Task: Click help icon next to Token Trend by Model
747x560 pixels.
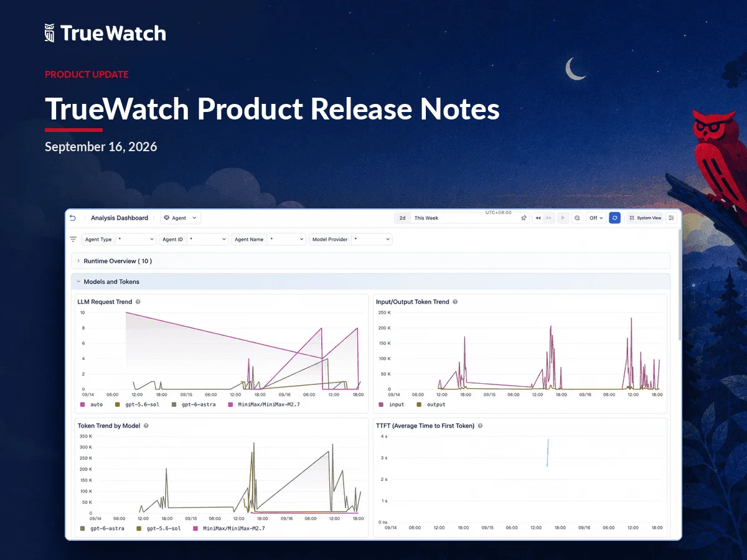Action: click(x=146, y=426)
